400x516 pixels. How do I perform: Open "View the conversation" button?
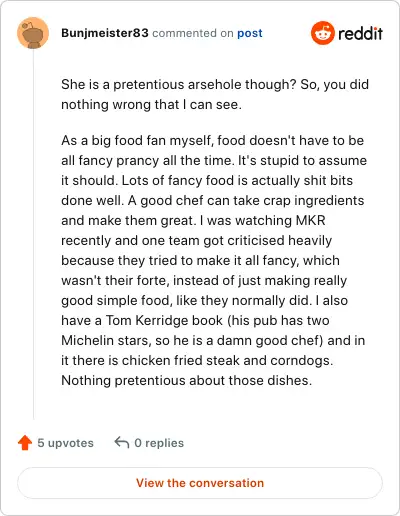[x=200, y=483]
